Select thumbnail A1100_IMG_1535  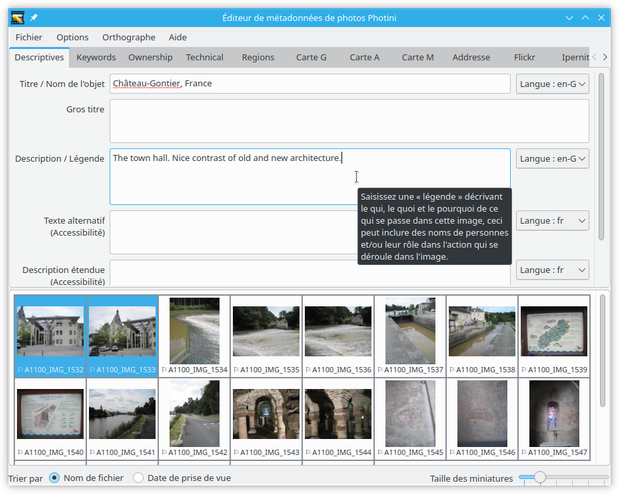266,336
